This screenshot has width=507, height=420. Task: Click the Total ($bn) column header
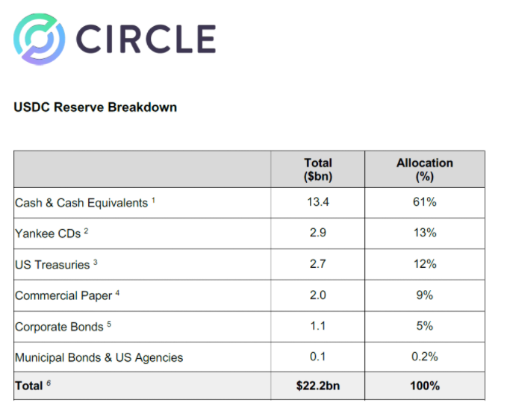pos(318,169)
